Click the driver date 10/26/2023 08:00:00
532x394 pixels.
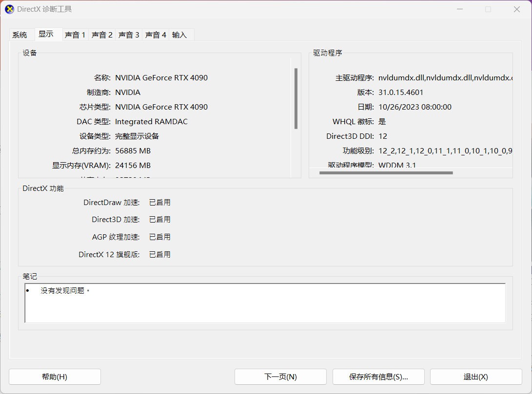(415, 107)
